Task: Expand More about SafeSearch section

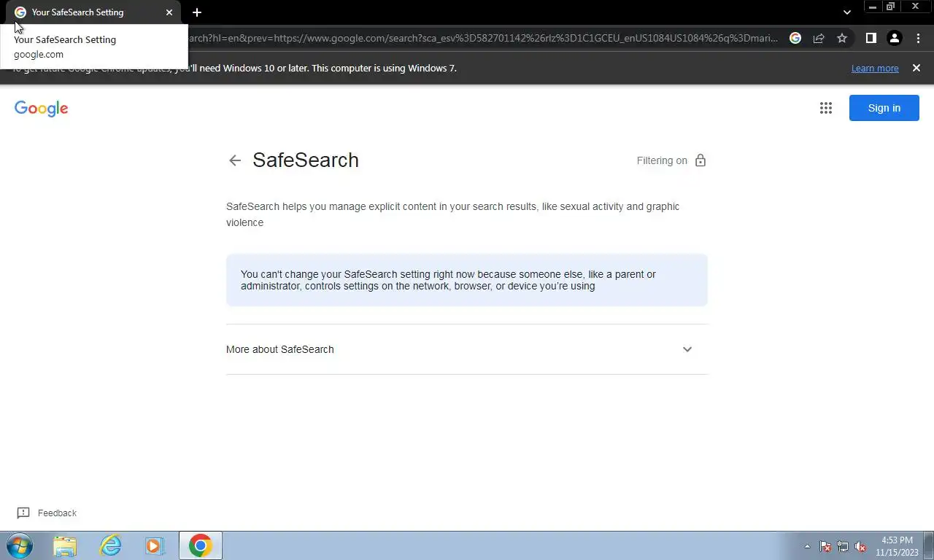Action: click(467, 349)
